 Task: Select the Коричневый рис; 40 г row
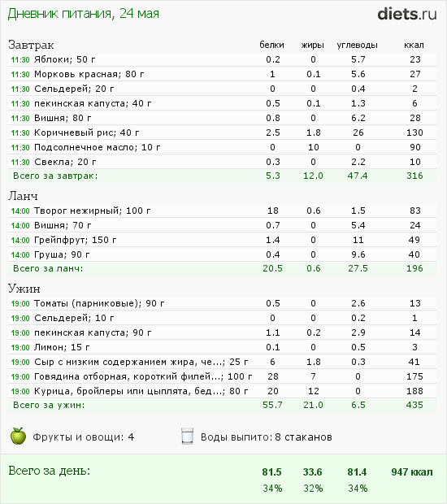tap(222, 133)
